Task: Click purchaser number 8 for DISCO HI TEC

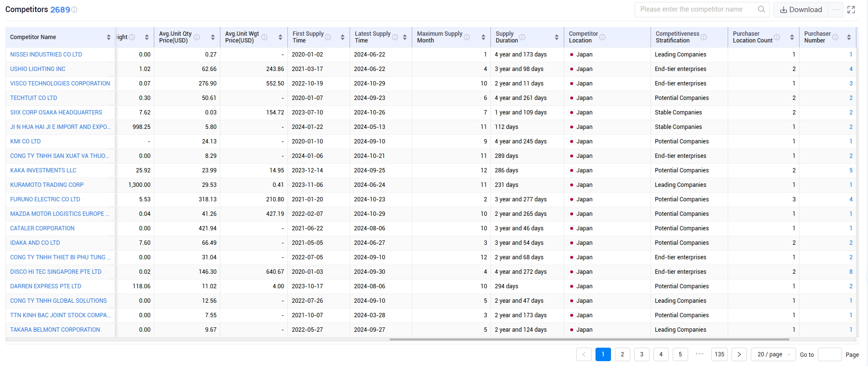Action: (x=851, y=272)
